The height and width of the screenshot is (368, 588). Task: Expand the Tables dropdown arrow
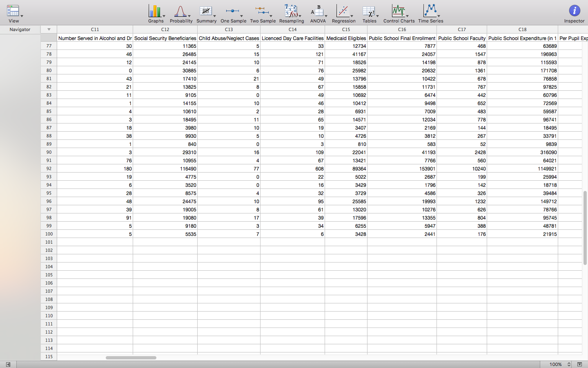coord(377,16)
